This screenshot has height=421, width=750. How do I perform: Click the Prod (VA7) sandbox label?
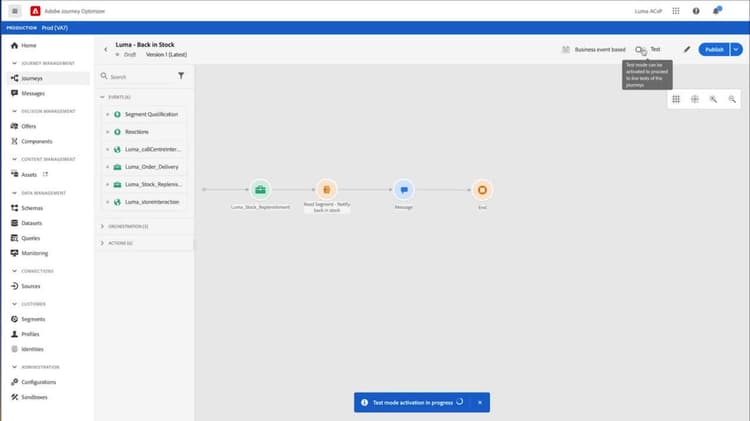(x=55, y=28)
